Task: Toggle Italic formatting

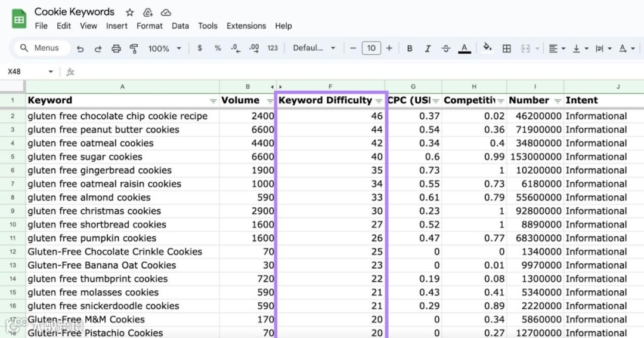Action: click(x=428, y=48)
